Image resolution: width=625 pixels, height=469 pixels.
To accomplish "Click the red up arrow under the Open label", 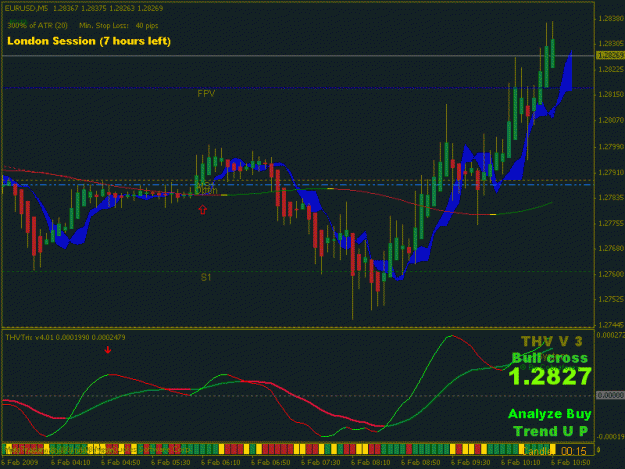I will (202, 209).
